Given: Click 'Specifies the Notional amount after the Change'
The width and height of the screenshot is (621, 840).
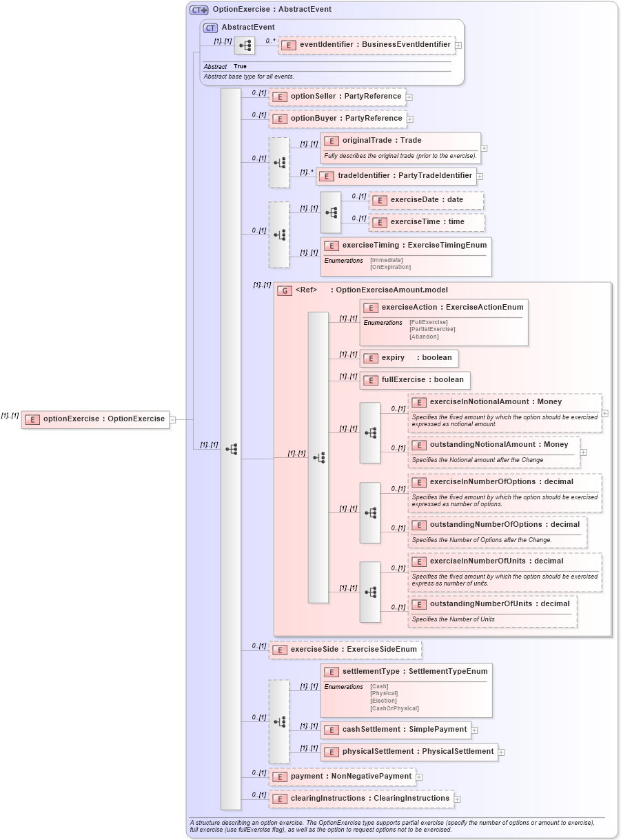Looking at the screenshot, I should (x=478, y=460).
